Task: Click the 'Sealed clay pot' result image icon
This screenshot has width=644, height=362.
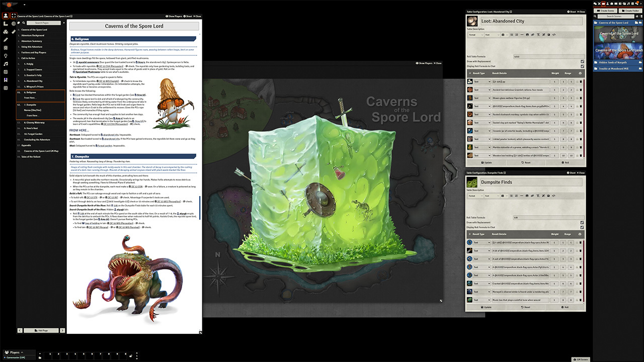Action: point(469,123)
